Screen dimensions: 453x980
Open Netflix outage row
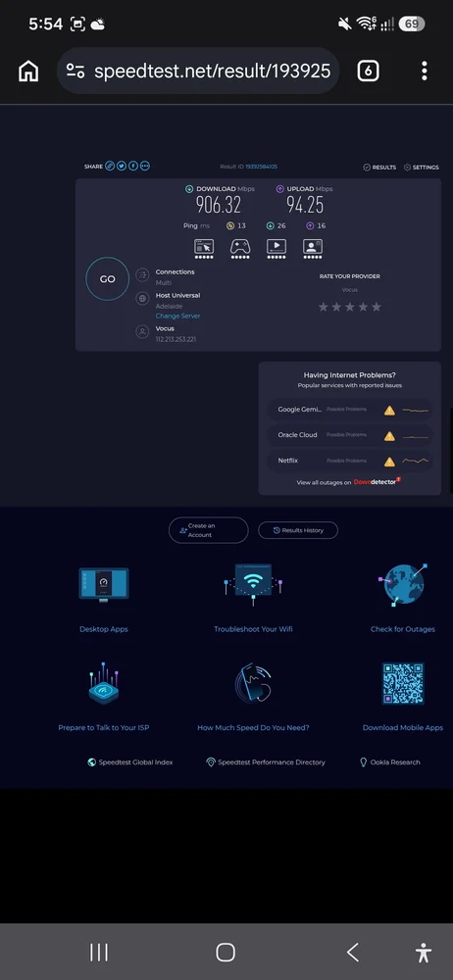(350, 462)
